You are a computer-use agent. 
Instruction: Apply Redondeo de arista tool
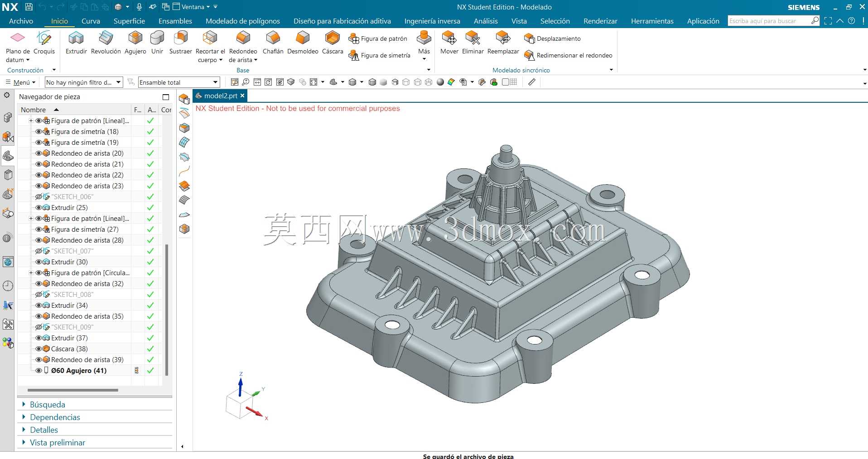(243, 47)
